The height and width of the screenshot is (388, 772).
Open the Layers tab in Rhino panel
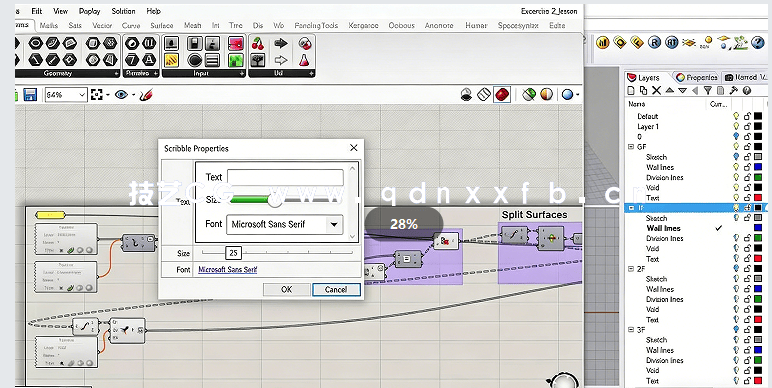coord(643,77)
